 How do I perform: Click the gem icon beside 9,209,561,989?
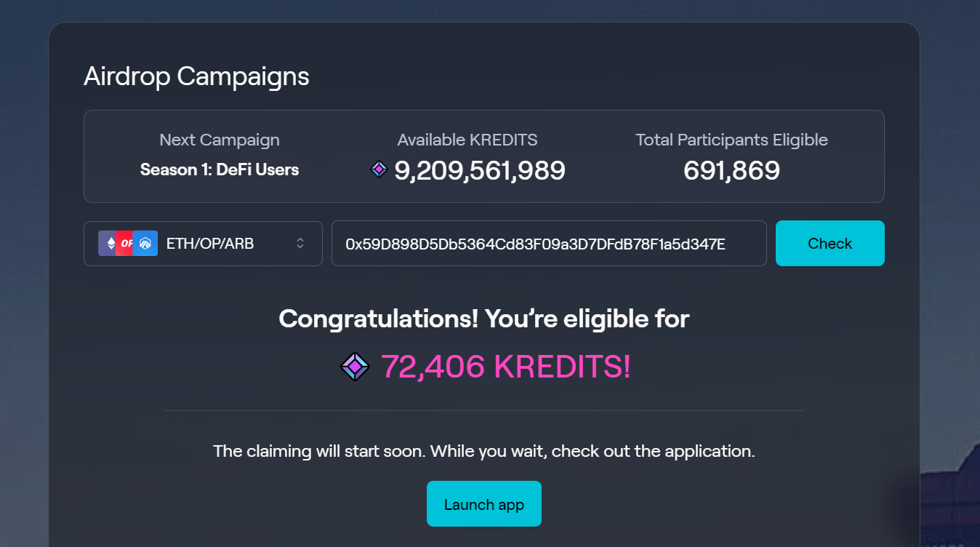point(379,169)
